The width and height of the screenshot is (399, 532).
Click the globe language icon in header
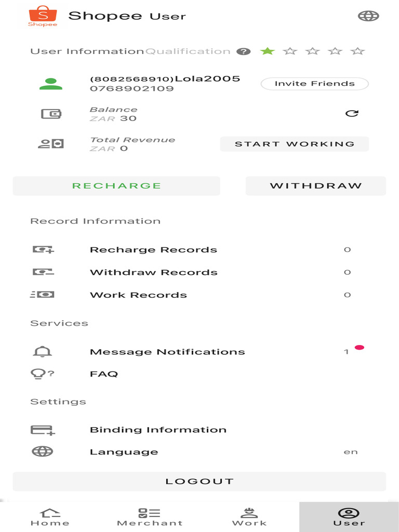368,16
